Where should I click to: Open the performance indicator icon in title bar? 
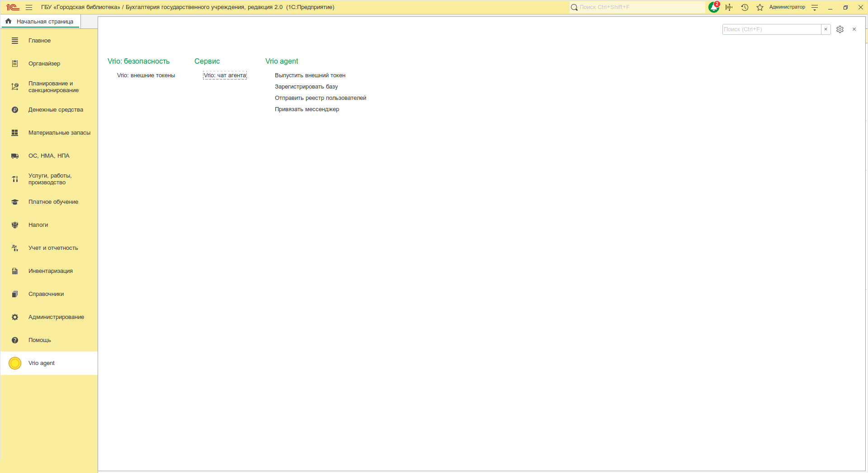coord(729,7)
